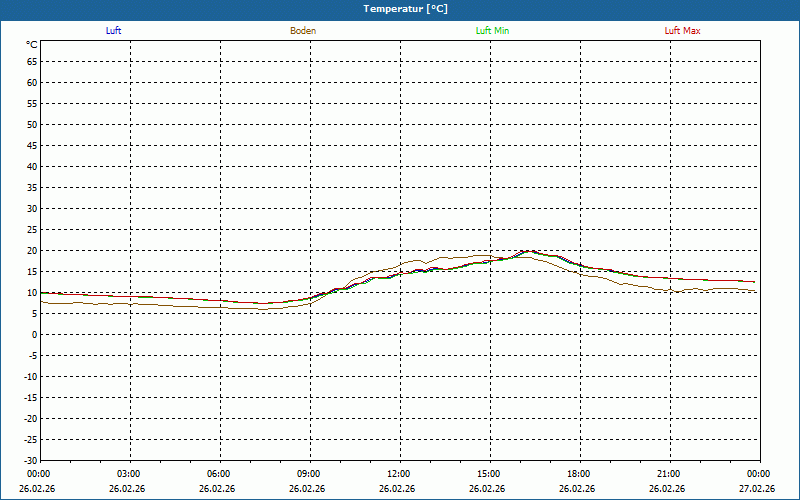Screen dimensions: 800x500
Task: Click the Luft legend label
Action: [x=113, y=31]
